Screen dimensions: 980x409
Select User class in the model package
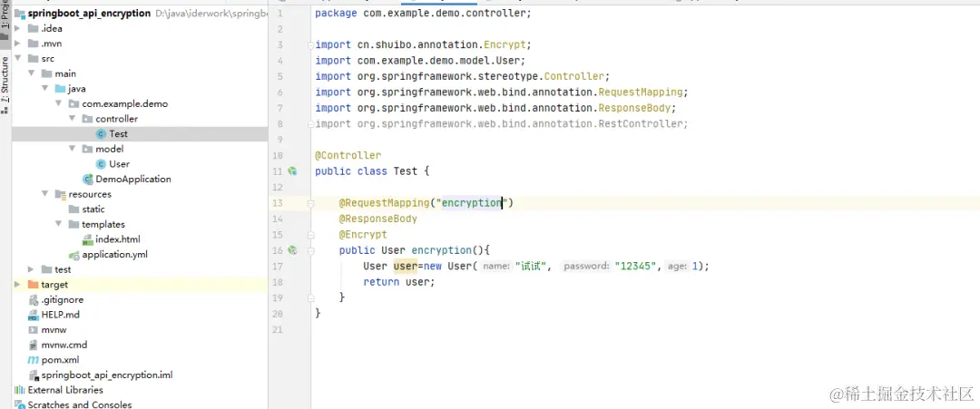(x=120, y=163)
